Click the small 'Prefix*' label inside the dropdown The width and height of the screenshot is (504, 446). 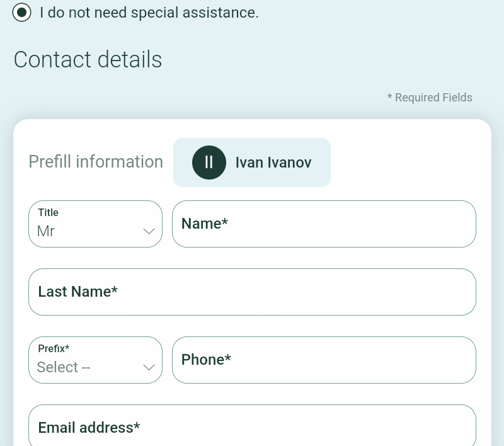coord(54,348)
